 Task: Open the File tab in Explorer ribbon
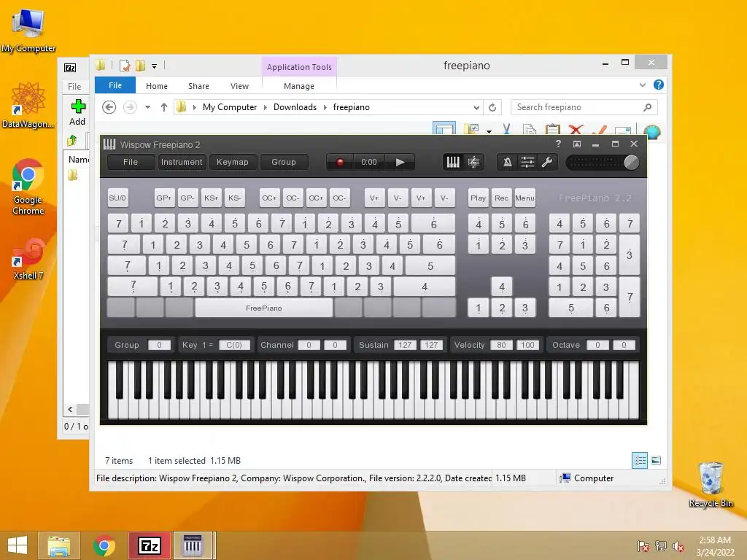pyautogui.click(x=115, y=86)
